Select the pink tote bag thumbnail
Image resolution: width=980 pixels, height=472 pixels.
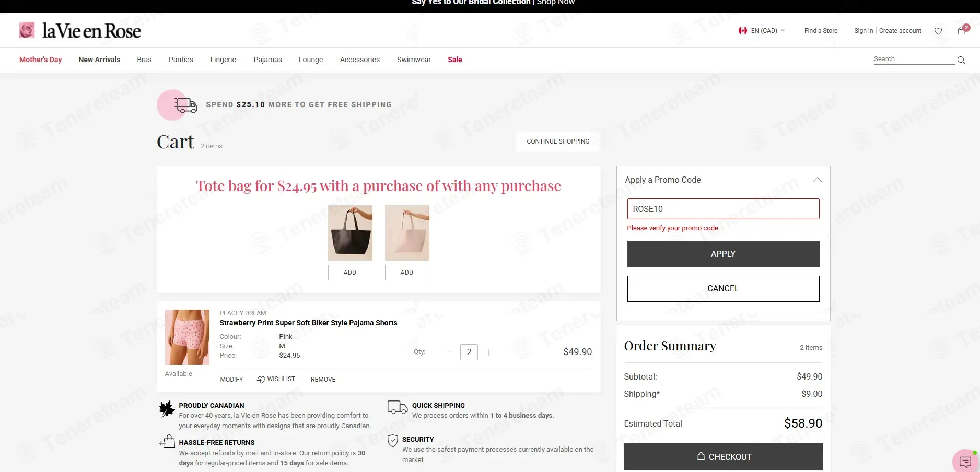point(407,233)
